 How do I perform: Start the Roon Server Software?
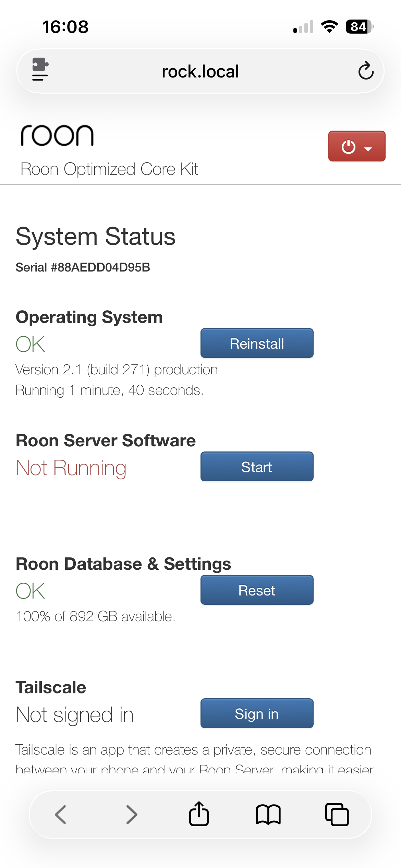pos(257,467)
